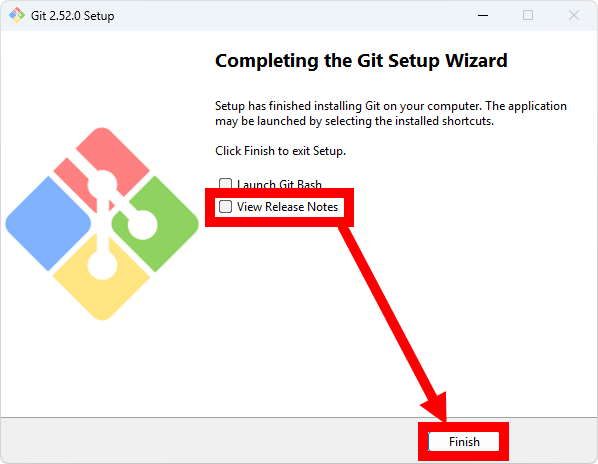Click the View Release Notes label text
Viewport: 598px width, 464px height.
(x=287, y=207)
